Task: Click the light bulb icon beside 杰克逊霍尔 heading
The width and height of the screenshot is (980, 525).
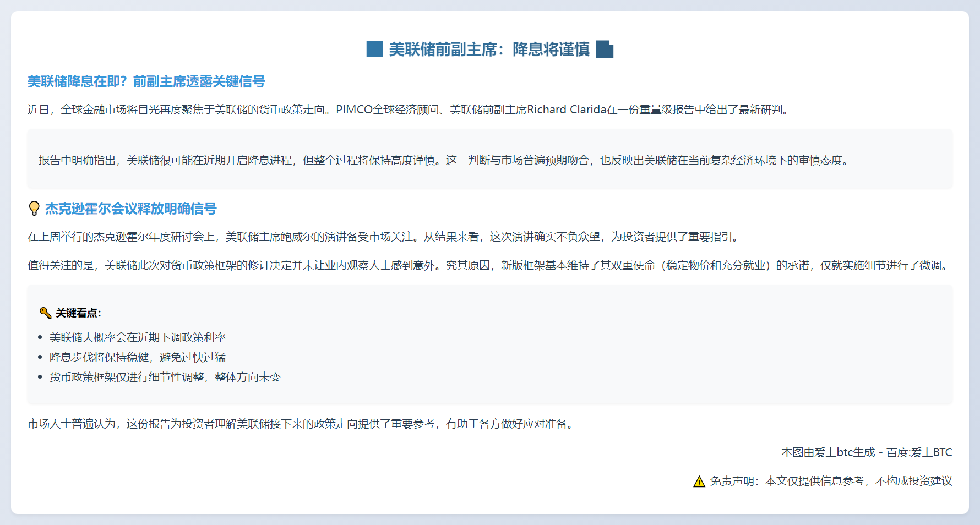Action: [34, 209]
